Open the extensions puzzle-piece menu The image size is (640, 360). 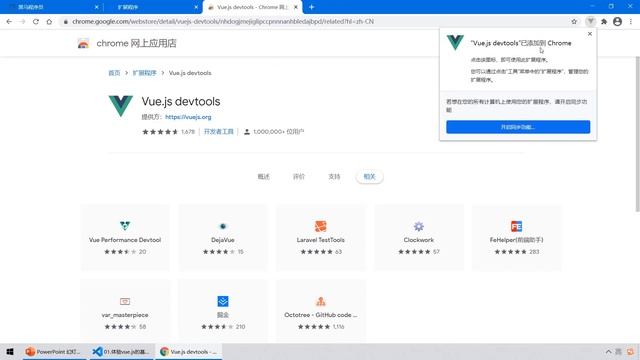point(604,22)
